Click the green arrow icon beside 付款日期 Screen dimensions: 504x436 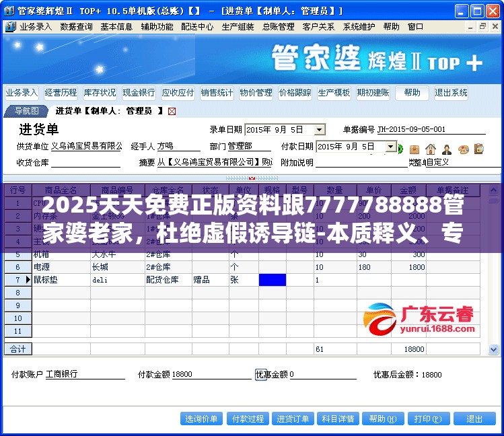[400, 149]
